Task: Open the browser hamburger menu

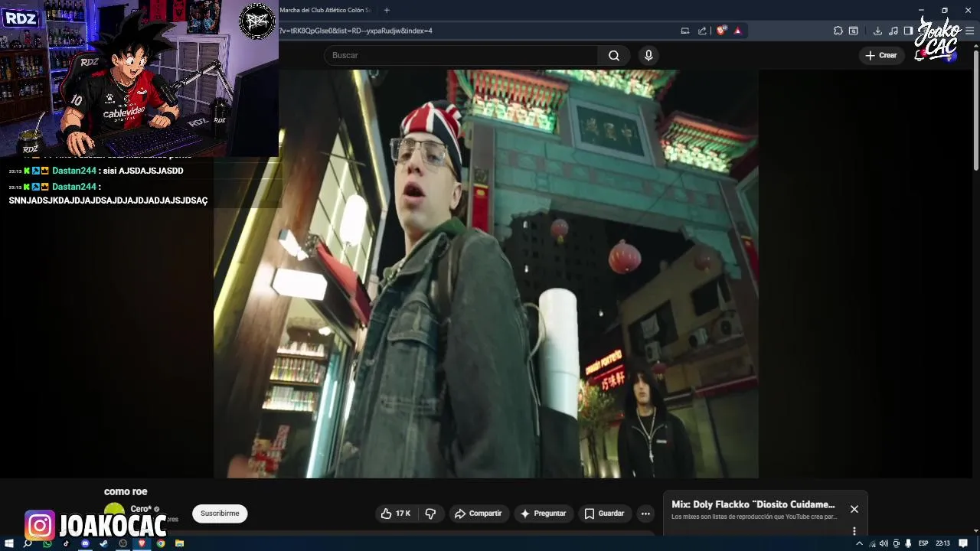Action: [970, 31]
